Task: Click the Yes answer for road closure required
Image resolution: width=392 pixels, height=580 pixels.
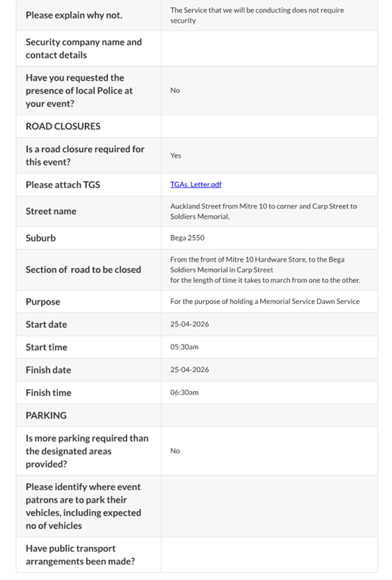Action: point(176,155)
